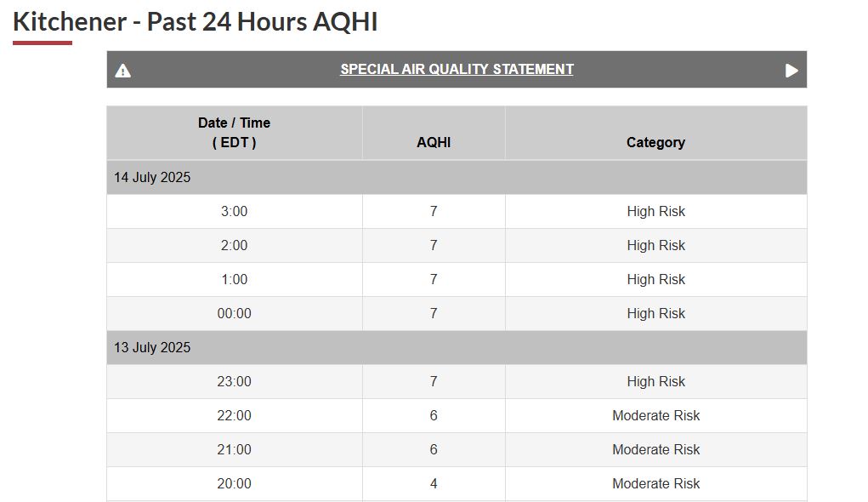Screen dimensions: 868x502
Task: Click the 3:00 time cell
Action: click(234, 212)
